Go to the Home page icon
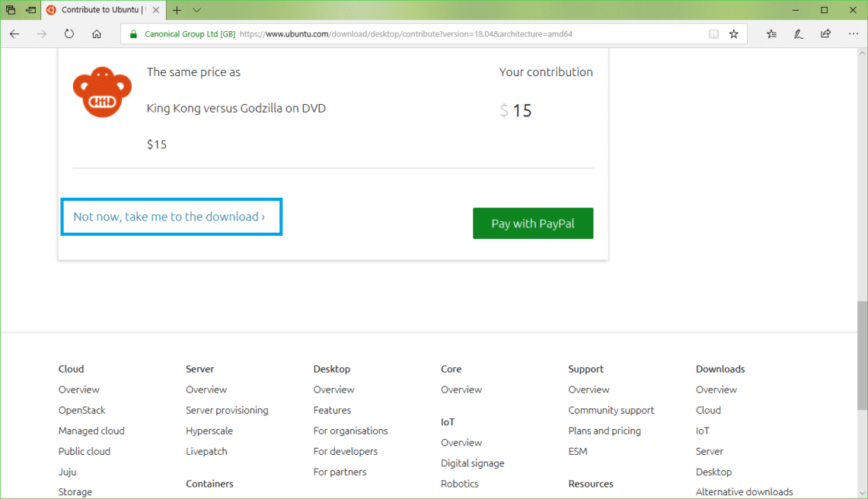The height and width of the screenshot is (499, 868). pyautogui.click(x=97, y=34)
